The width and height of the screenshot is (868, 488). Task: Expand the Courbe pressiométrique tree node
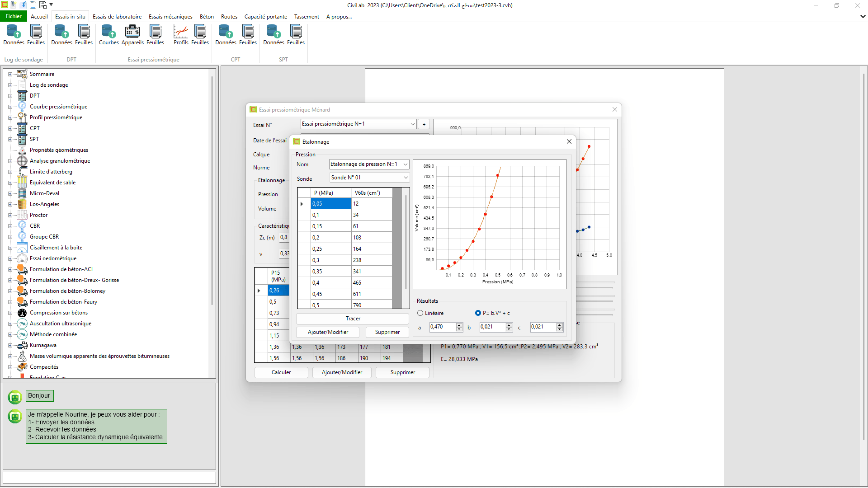click(10, 107)
